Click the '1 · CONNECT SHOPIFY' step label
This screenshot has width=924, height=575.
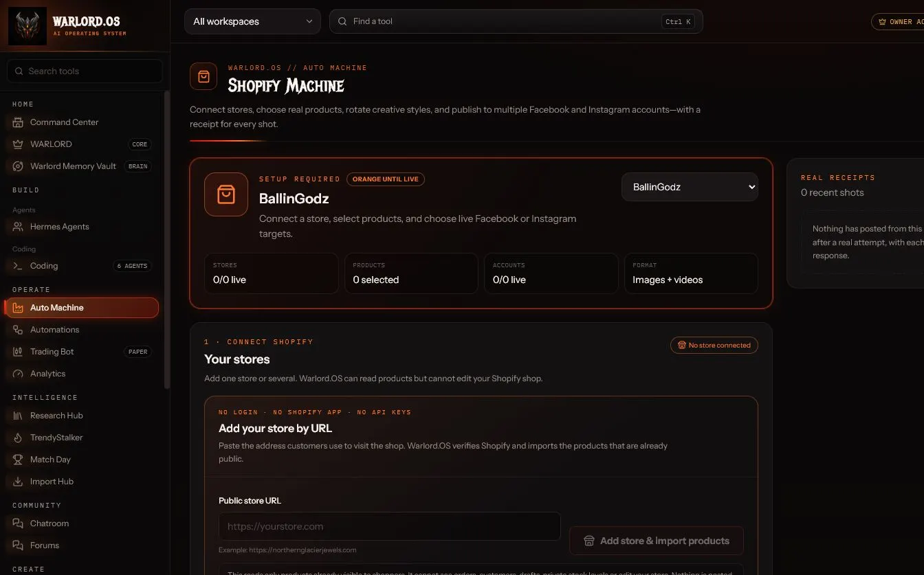[258, 342]
